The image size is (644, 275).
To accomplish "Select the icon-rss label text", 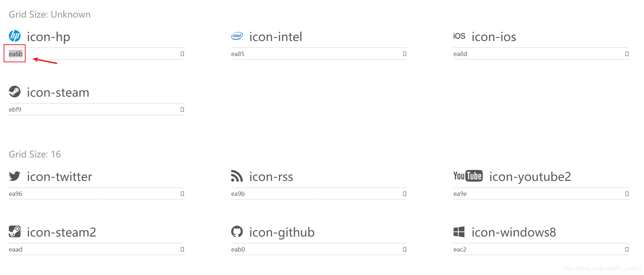I will [x=271, y=177].
